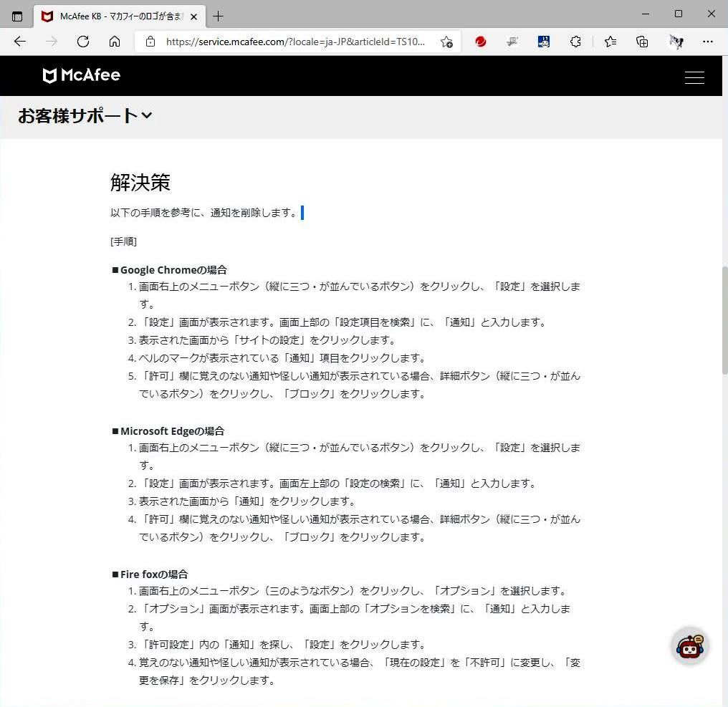Image resolution: width=728 pixels, height=707 pixels.
Task: Open the Collections icon
Action: coord(642,42)
